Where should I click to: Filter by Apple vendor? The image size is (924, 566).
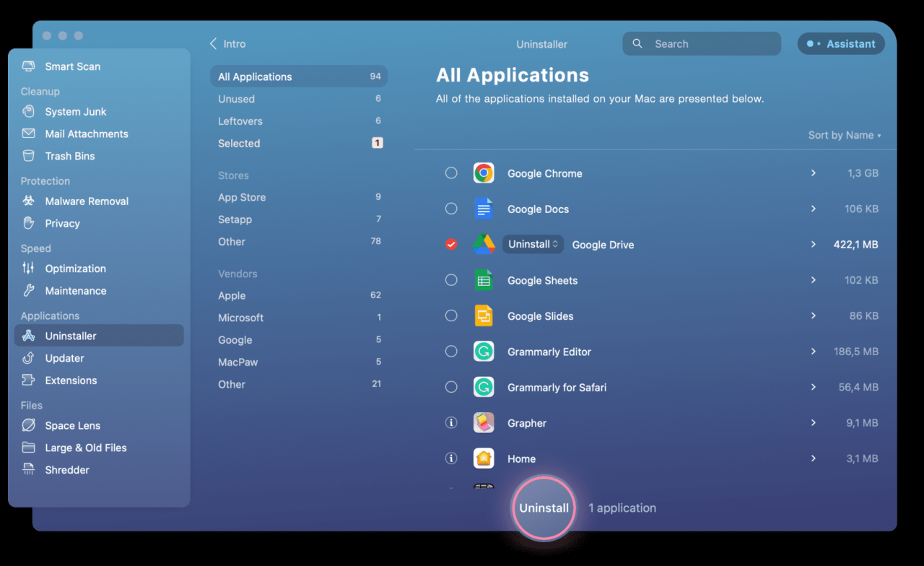click(x=299, y=295)
